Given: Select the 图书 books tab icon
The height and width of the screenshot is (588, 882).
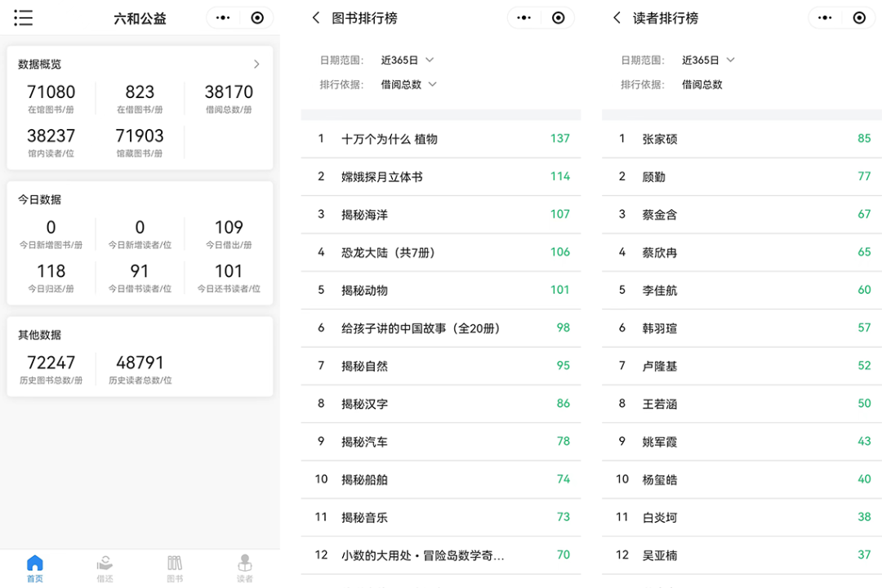Looking at the screenshot, I should click(x=175, y=565).
